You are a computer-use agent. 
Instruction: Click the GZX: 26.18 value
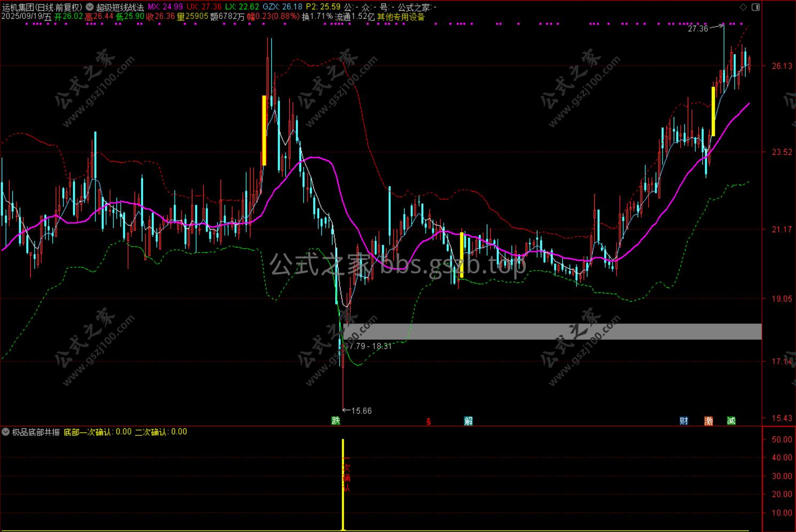click(x=283, y=7)
